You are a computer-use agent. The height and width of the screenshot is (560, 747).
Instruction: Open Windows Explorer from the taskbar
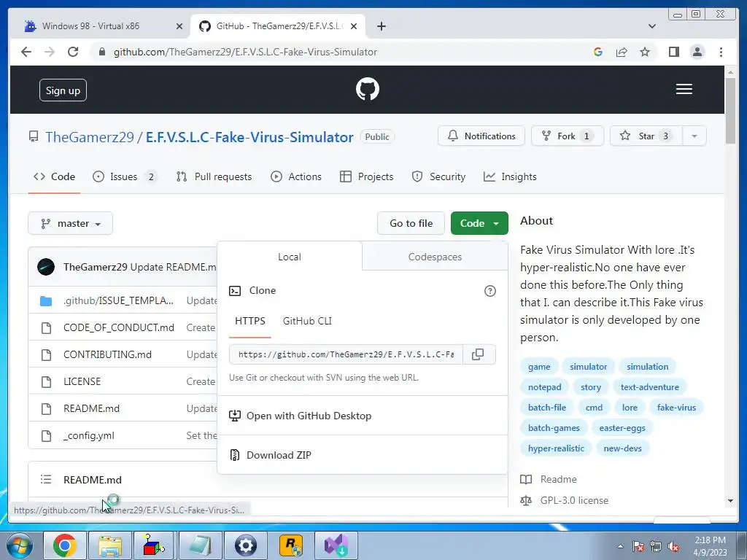[x=110, y=545]
